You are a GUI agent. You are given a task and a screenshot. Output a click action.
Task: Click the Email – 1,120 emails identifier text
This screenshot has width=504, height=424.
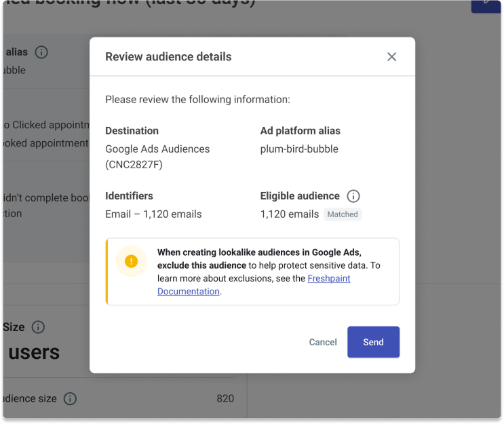pyautogui.click(x=153, y=214)
